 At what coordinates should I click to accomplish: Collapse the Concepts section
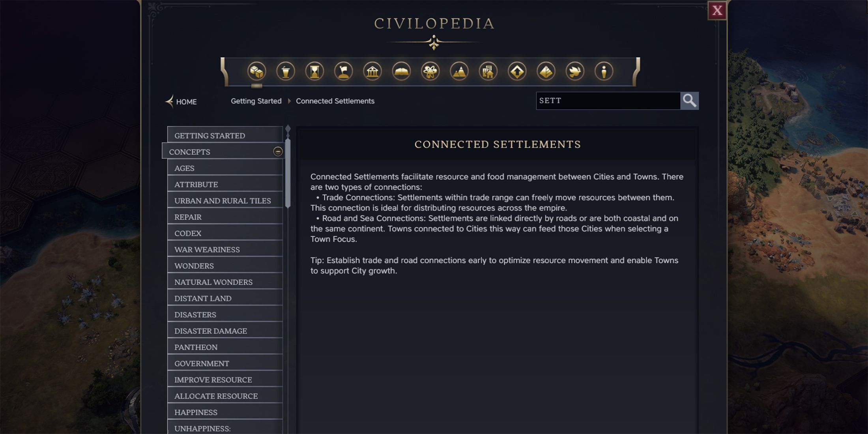pyautogui.click(x=278, y=152)
